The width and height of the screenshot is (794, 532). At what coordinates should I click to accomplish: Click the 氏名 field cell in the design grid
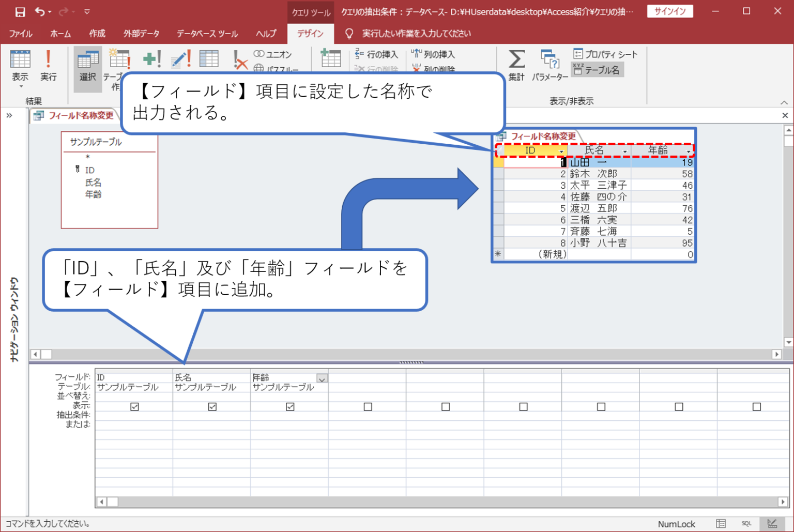pos(212,377)
